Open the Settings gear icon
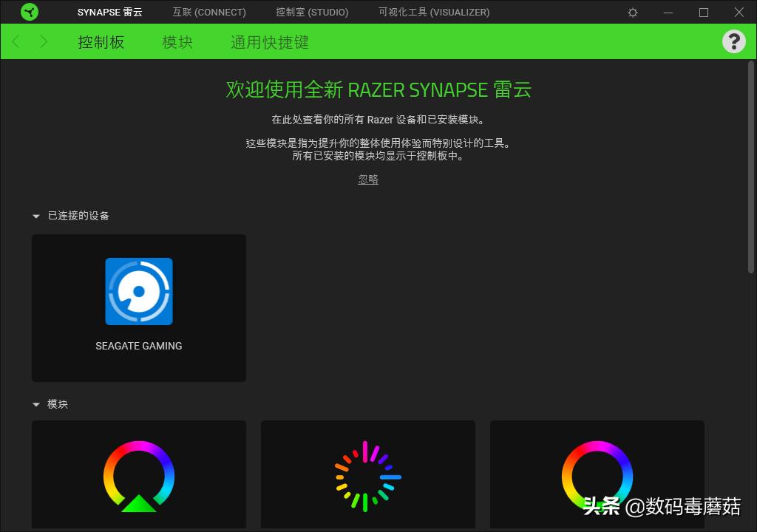Screen dimensions: 757x532 (x=632, y=12)
